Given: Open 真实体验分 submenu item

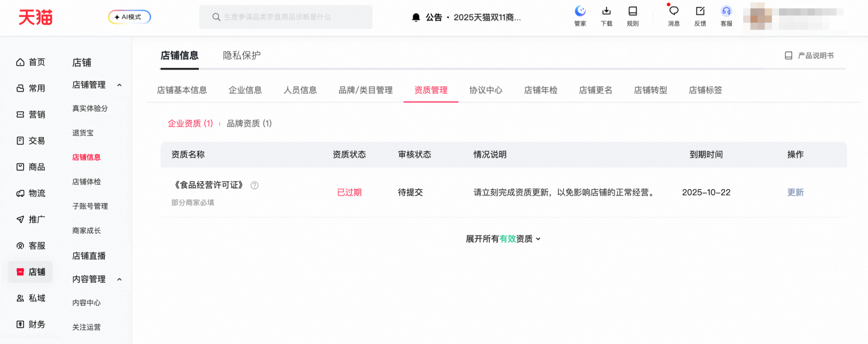Looking at the screenshot, I should coord(90,108).
